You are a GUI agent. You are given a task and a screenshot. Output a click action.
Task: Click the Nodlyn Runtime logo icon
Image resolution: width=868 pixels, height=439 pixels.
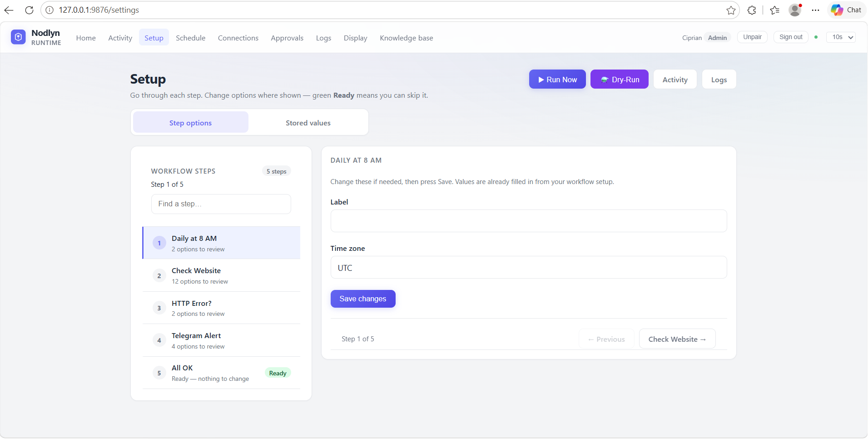click(18, 37)
